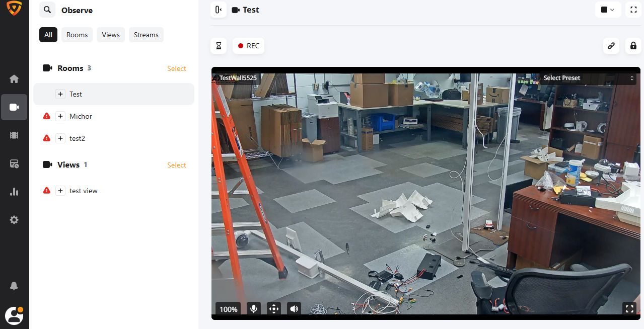Click the home icon in sidebar

point(14,79)
